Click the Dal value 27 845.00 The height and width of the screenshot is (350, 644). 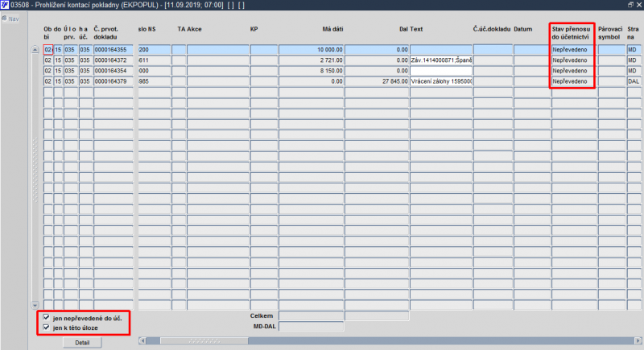pyautogui.click(x=377, y=81)
